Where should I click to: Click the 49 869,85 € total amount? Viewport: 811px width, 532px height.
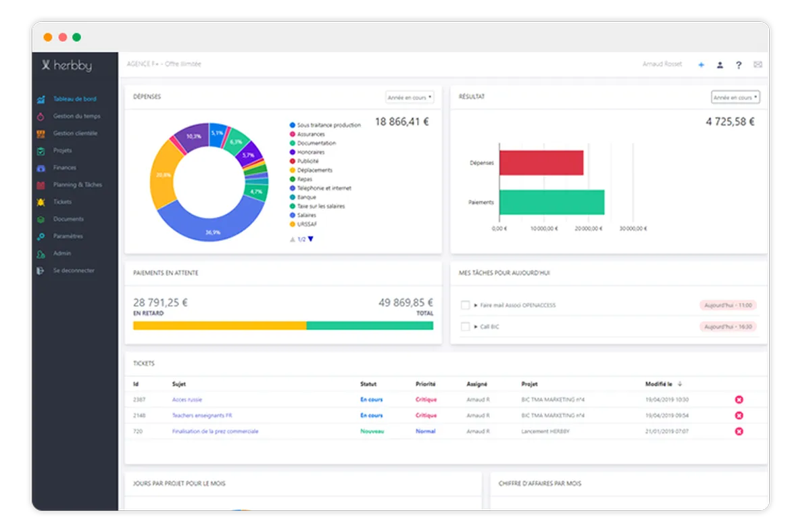click(x=405, y=303)
